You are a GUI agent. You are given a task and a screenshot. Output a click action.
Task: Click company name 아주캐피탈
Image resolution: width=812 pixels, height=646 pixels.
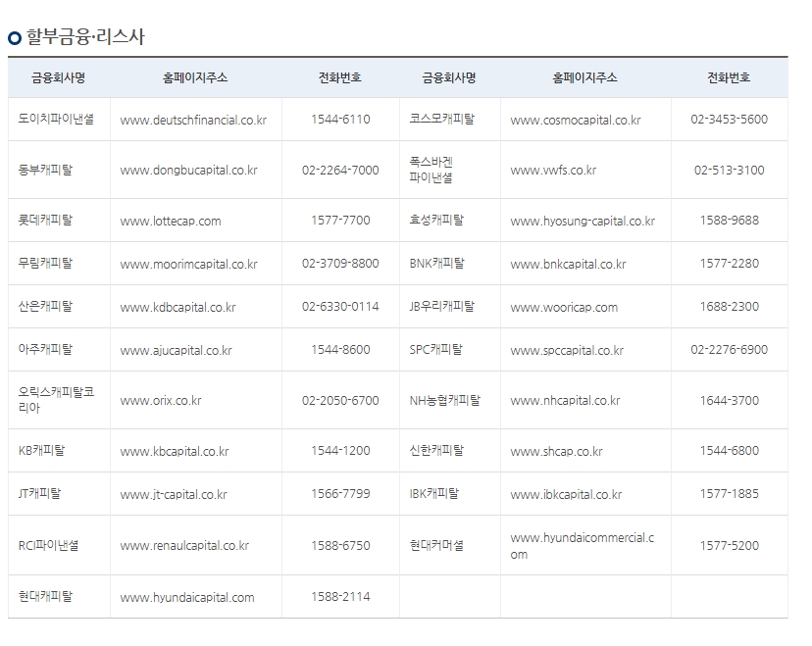[x=45, y=349]
